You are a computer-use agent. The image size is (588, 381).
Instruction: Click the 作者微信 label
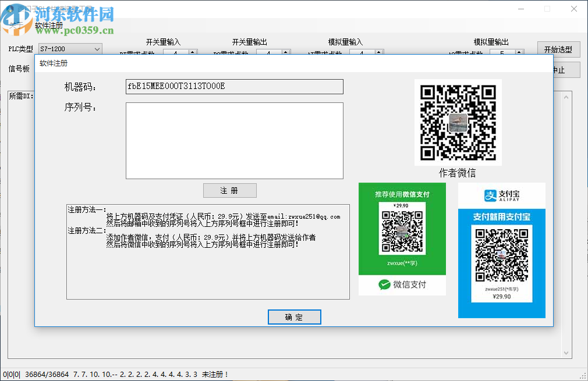click(458, 173)
